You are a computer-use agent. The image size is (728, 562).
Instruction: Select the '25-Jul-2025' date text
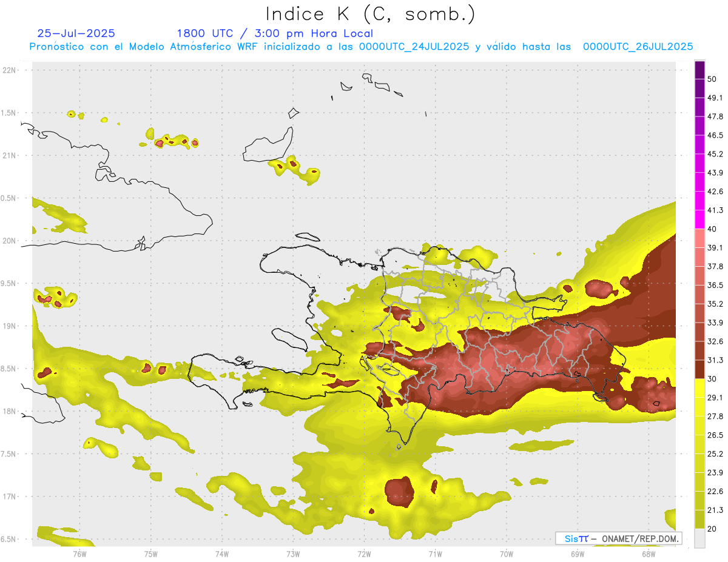coord(76,33)
